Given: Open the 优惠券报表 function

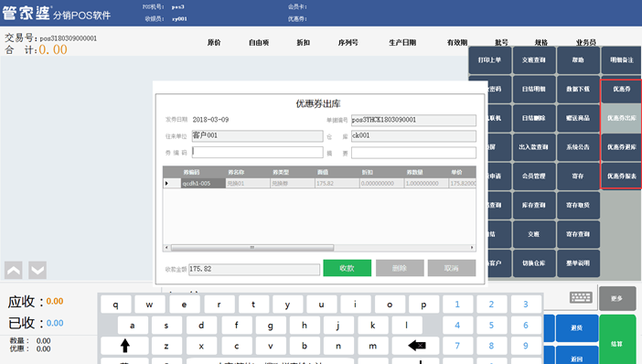Looking at the screenshot, I should (621, 177).
